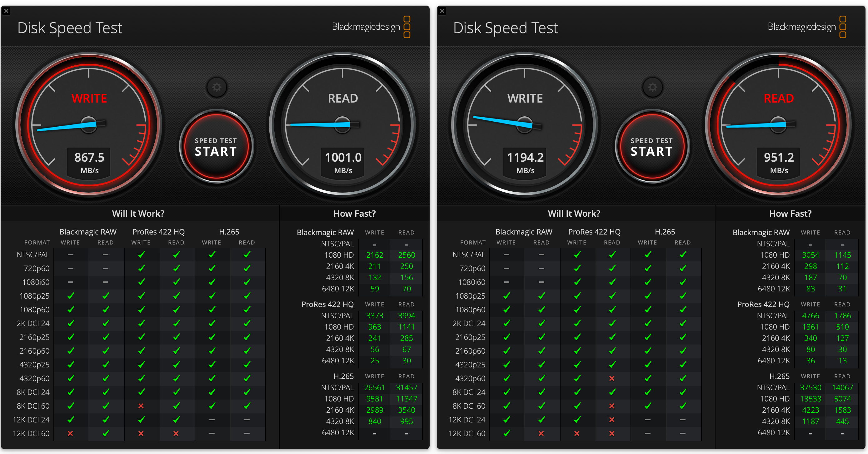
Task: Click the red X for 12K DCI 60 Blackmagic RAW write
Action: (x=70, y=433)
